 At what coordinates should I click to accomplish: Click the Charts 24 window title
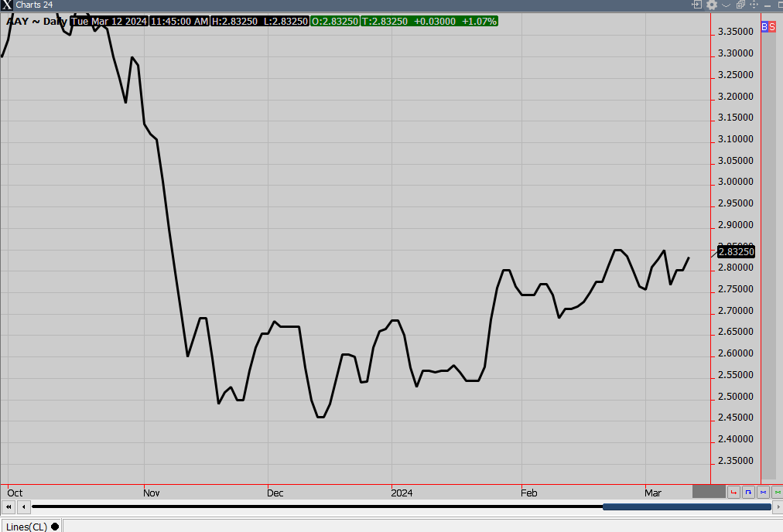(x=34, y=5)
